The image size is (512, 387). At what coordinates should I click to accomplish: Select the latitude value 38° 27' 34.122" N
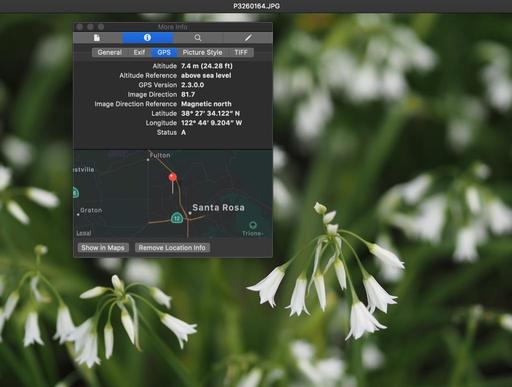tap(210, 113)
